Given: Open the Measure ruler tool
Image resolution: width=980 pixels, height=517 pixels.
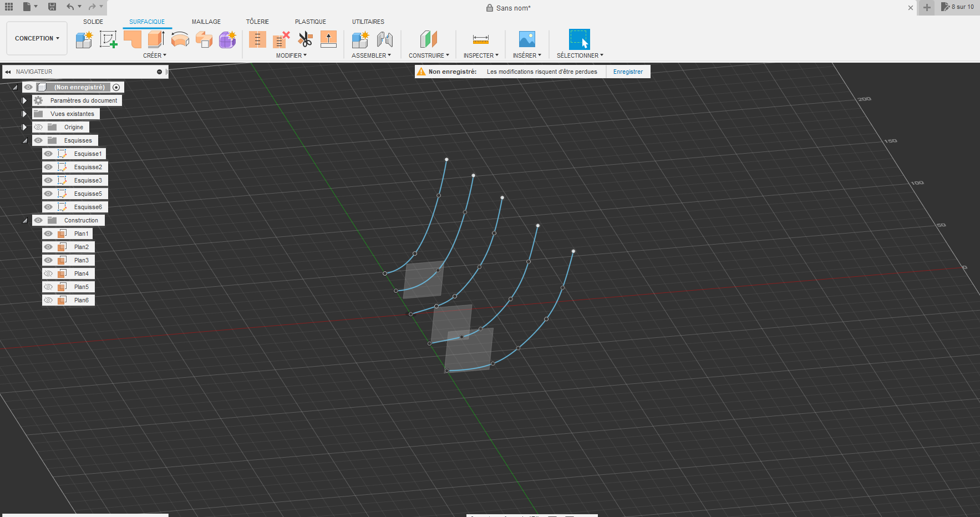Looking at the screenshot, I should [x=480, y=39].
